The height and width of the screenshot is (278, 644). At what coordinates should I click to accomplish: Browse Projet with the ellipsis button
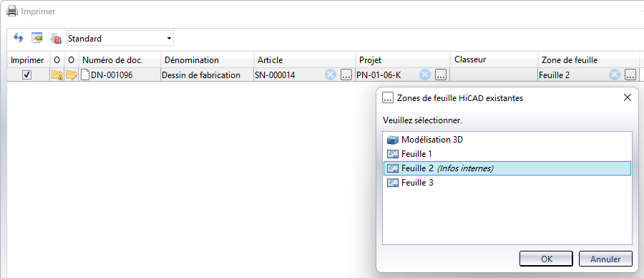[x=441, y=75]
